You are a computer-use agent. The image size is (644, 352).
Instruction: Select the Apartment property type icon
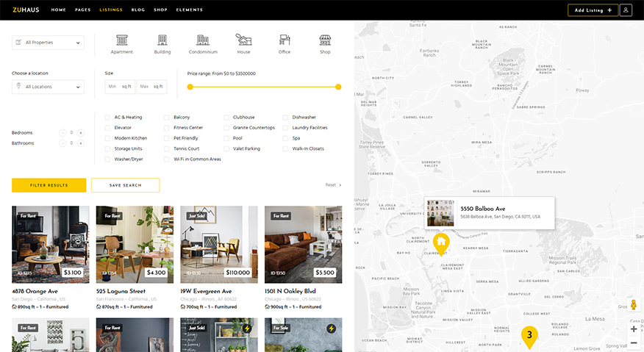pos(122,40)
